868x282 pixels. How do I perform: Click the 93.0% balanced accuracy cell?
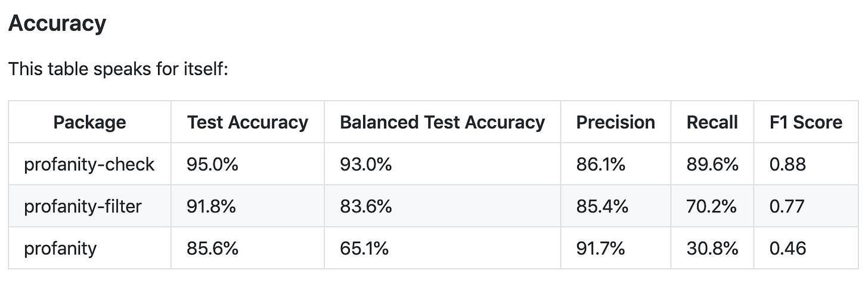tap(365, 164)
